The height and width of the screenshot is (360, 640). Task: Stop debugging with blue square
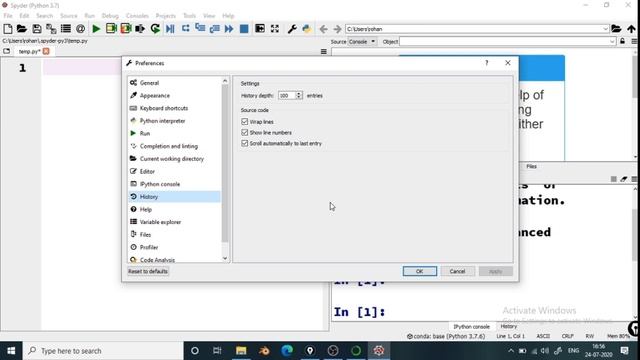click(x=244, y=29)
